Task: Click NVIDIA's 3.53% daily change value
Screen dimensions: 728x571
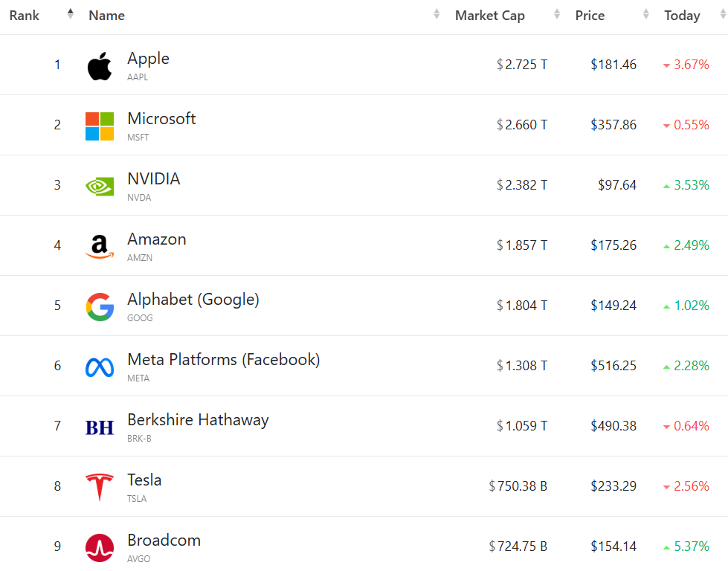Action: (x=691, y=185)
